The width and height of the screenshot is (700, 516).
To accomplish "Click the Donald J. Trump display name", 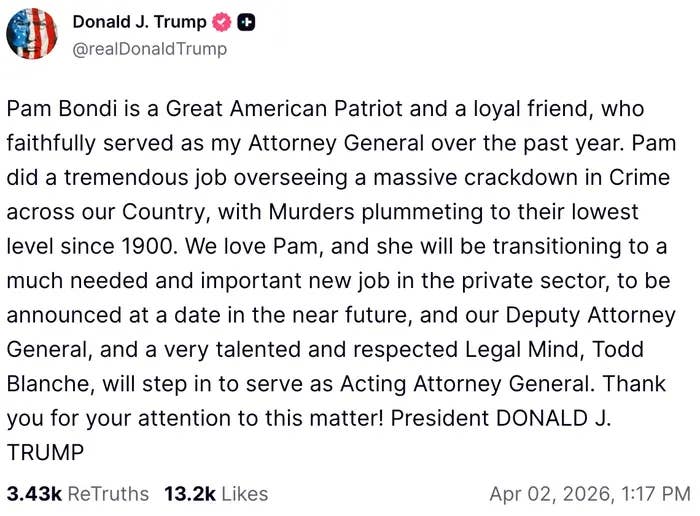I will click(x=139, y=22).
